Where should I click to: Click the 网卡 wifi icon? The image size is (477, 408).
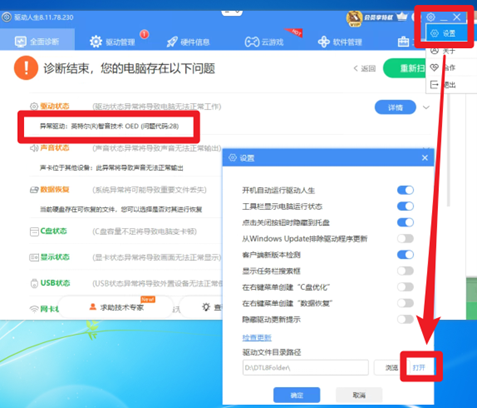[x=34, y=309]
